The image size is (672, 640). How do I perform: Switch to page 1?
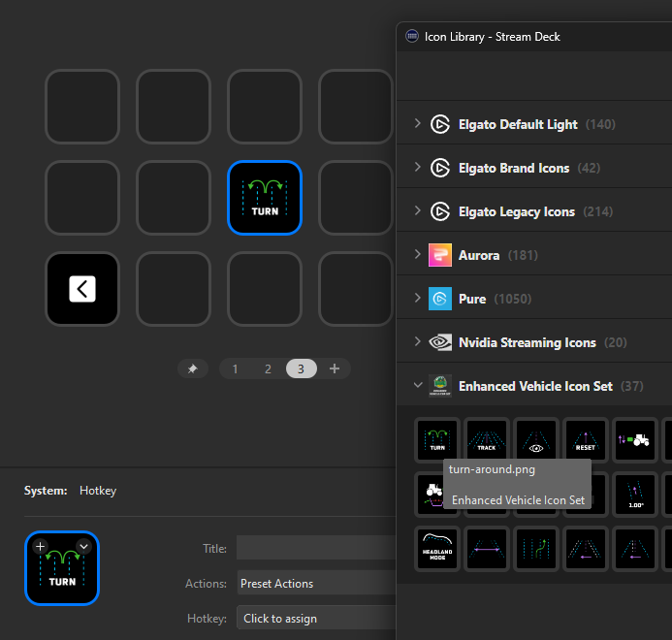coord(235,368)
